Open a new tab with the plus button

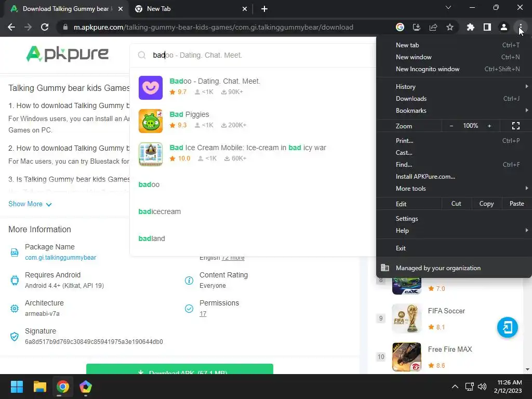264,9
